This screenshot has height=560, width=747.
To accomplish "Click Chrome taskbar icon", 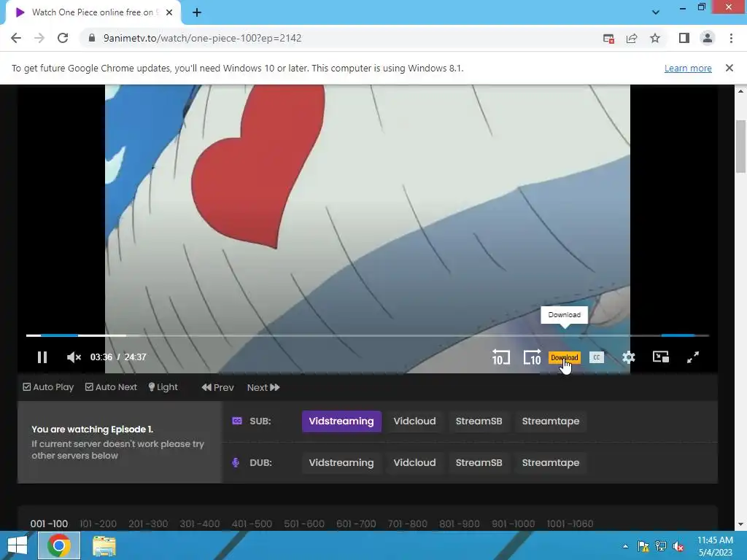I will [58, 545].
